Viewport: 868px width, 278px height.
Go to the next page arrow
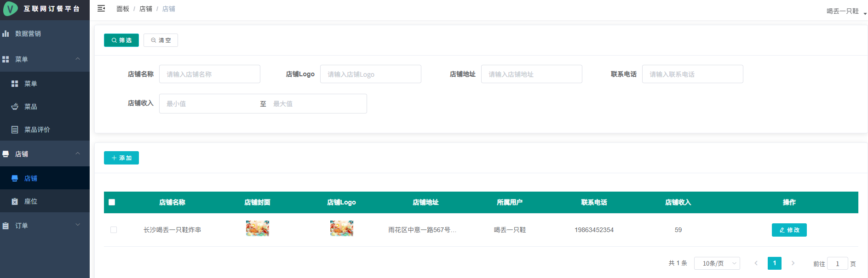click(793, 263)
